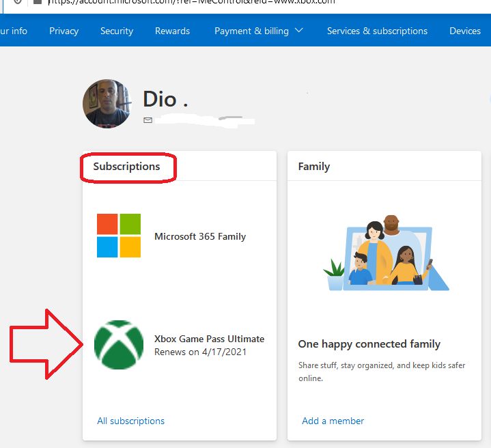
Task: Click the Xbox logo icon
Action: tap(119, 345)
